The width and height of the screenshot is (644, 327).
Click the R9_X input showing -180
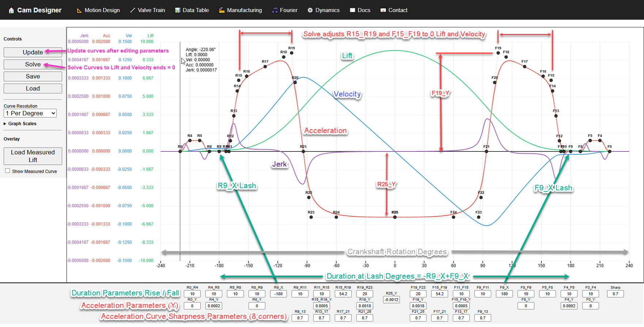(x=279, y=294)
